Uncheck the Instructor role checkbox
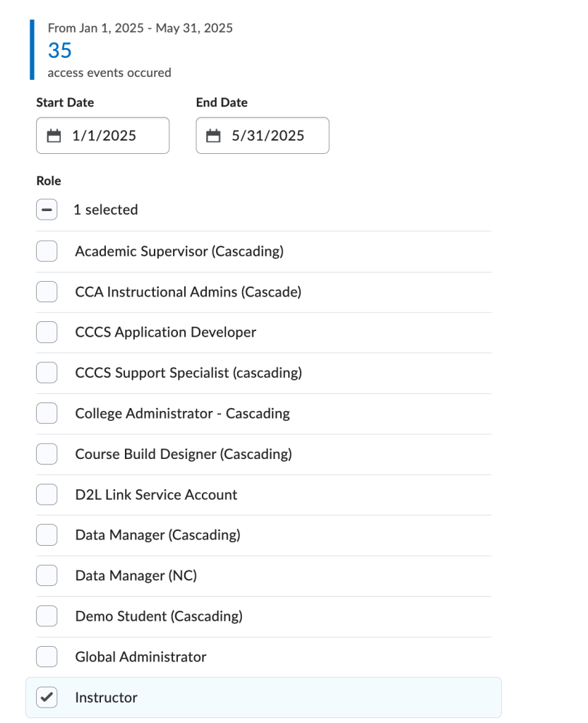 47,698
